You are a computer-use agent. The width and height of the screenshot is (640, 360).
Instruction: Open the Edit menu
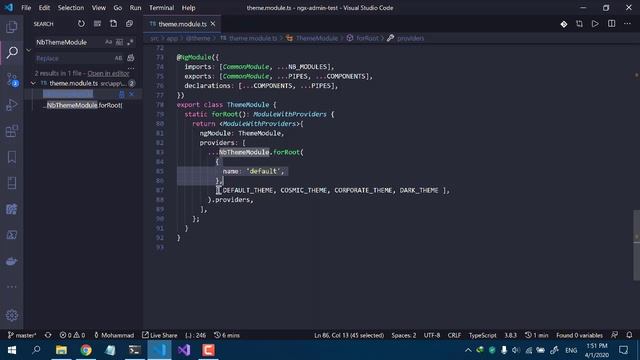(44, 8)
